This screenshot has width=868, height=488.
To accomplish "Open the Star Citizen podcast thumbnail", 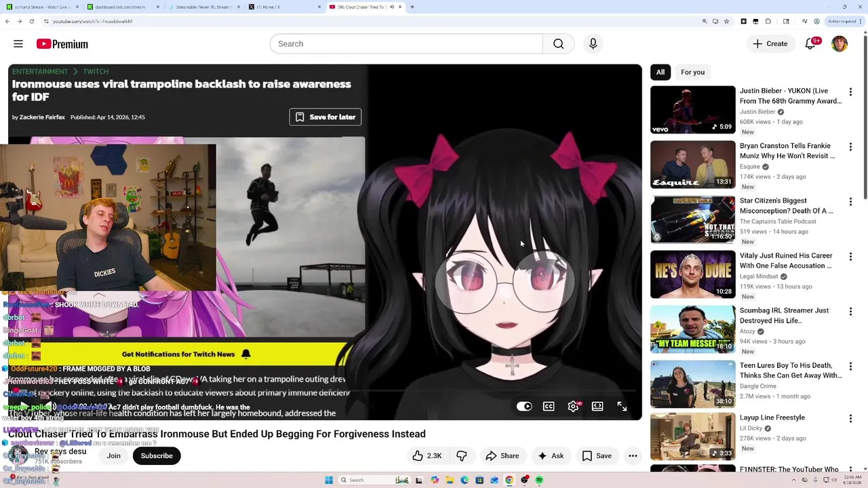I will pos(692,219).
